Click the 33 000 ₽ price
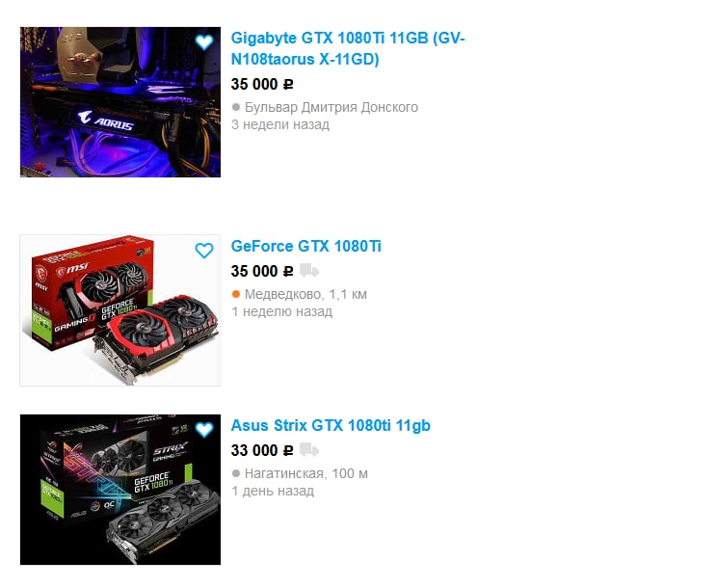Image resolution: width=716 pixels, height=588 pixels. click(x=262, y=450)
